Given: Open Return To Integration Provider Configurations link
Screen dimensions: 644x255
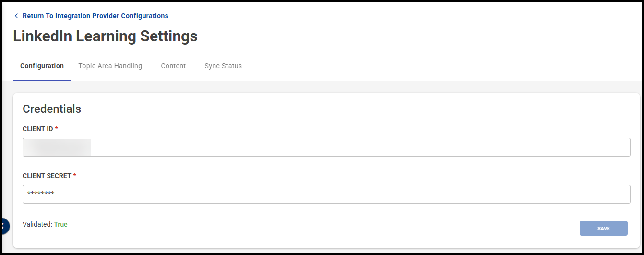Looking at the screenshot, I should (x=95, y=16).
